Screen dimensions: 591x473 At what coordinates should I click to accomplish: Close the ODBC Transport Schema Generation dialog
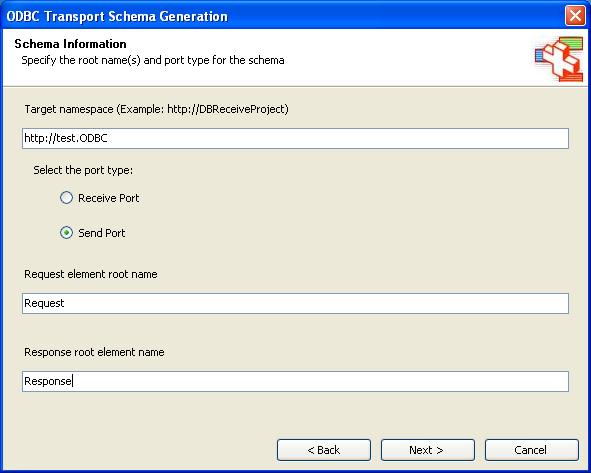(575, 16)
